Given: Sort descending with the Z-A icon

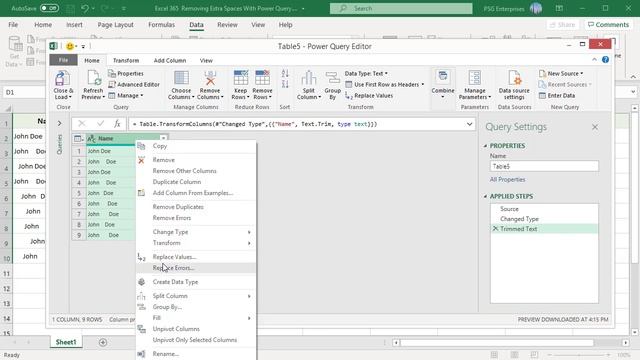Looking at the screenshot, I should (x=285, y=84).
